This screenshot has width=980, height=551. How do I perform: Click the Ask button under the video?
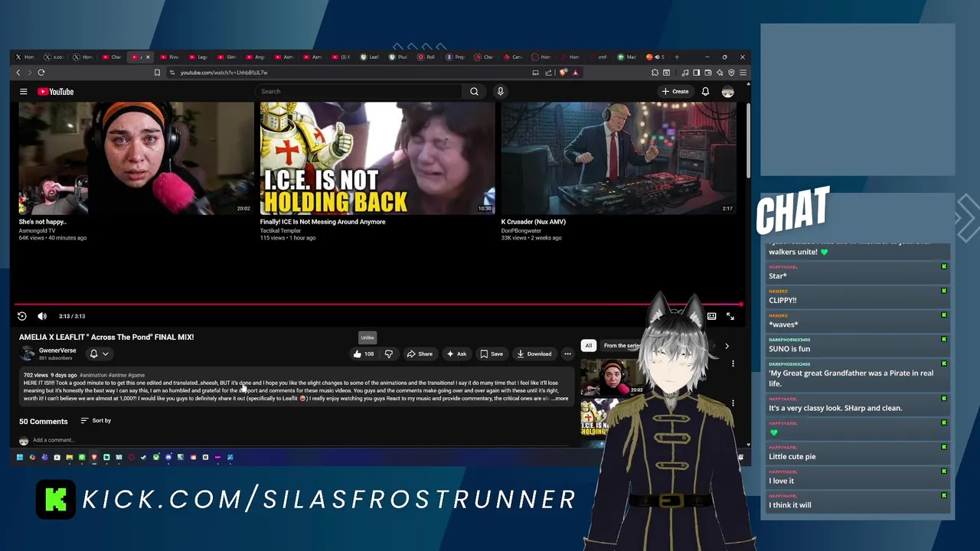456,354
